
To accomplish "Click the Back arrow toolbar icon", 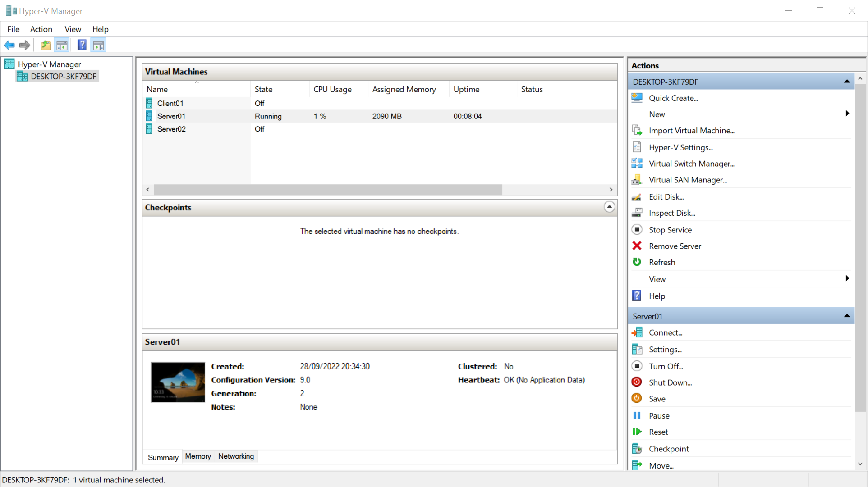I will click(x=9, y=45).
